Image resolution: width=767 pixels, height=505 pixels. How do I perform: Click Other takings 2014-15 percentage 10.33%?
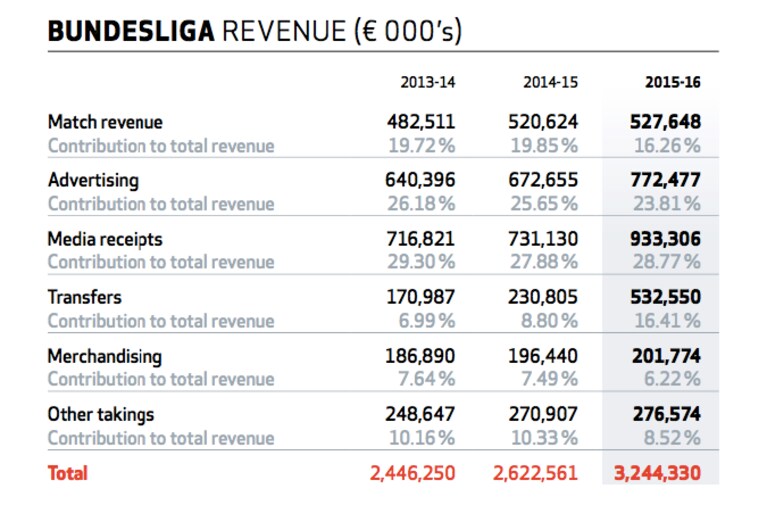tap(544, 438)
